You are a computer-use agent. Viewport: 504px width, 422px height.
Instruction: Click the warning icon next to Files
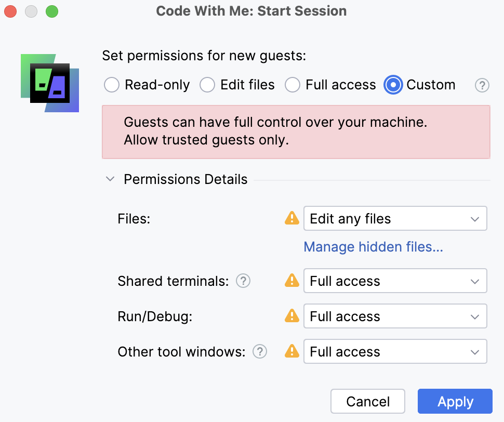(291, 218)
